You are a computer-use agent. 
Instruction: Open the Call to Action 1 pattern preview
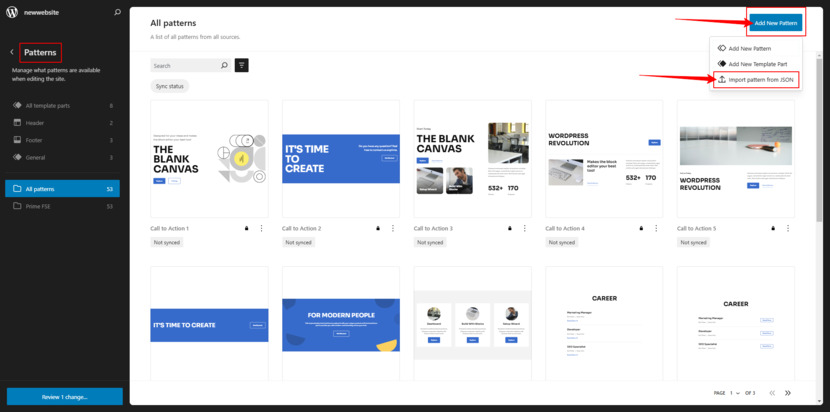(x=209, y=158)
